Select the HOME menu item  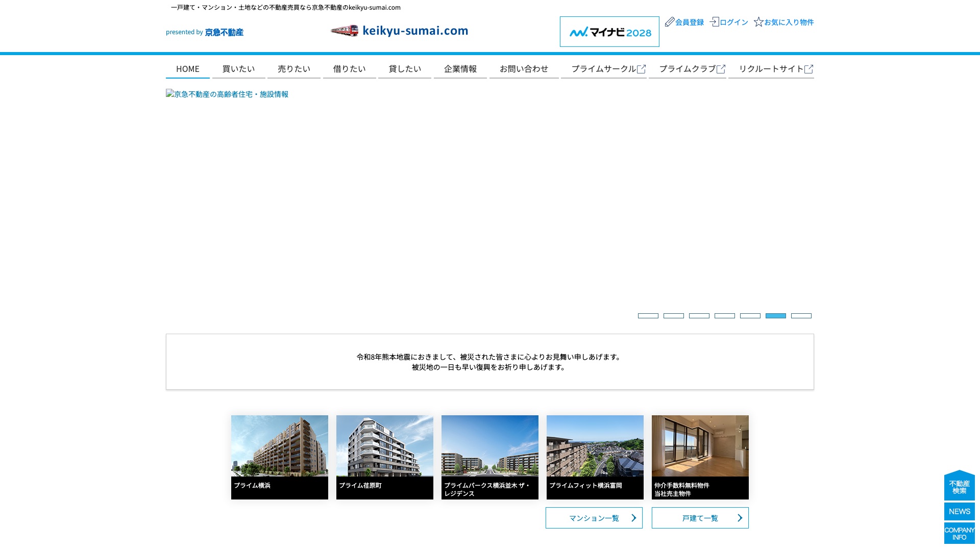point(188,69)
